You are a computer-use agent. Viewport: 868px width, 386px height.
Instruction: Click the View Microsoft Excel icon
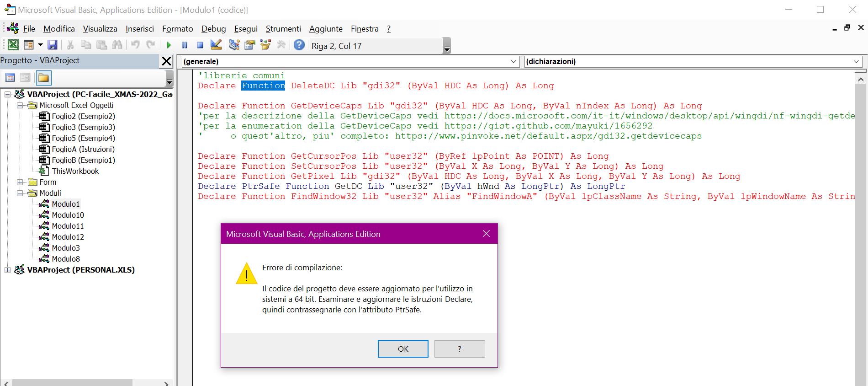pyautogui.click(x=13, y=45)
